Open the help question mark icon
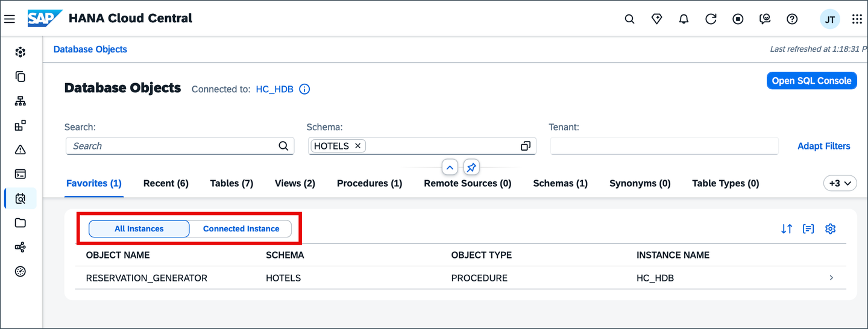This screenshot has width=868, height=329. [x=792, y=19]
